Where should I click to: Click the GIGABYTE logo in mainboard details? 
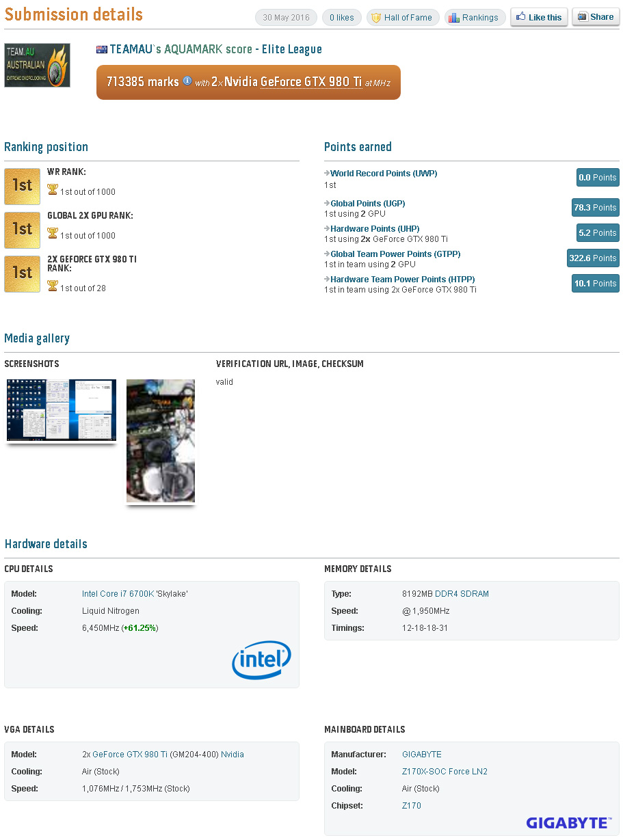point(568,823)
